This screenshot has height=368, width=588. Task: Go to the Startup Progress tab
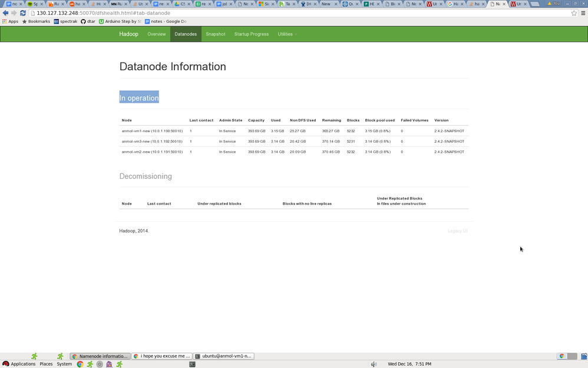(x=251, y=34)
